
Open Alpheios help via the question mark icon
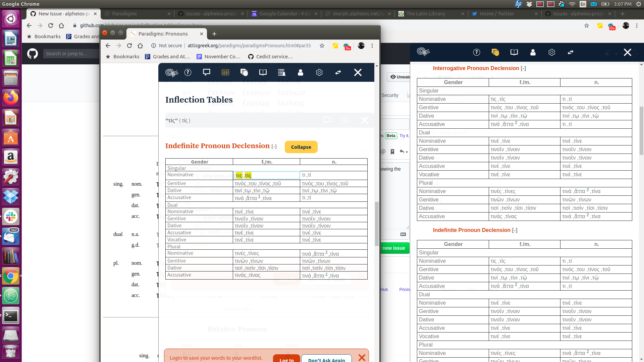click(x=187, y=72)
